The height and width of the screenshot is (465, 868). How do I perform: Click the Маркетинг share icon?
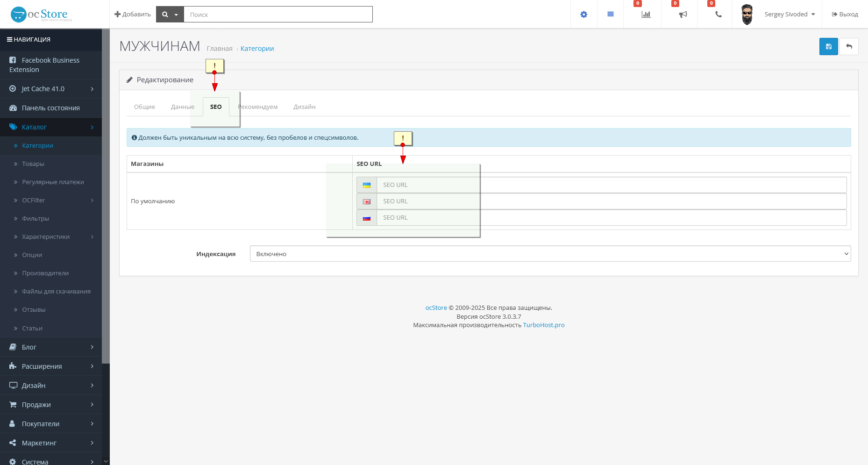13,443
